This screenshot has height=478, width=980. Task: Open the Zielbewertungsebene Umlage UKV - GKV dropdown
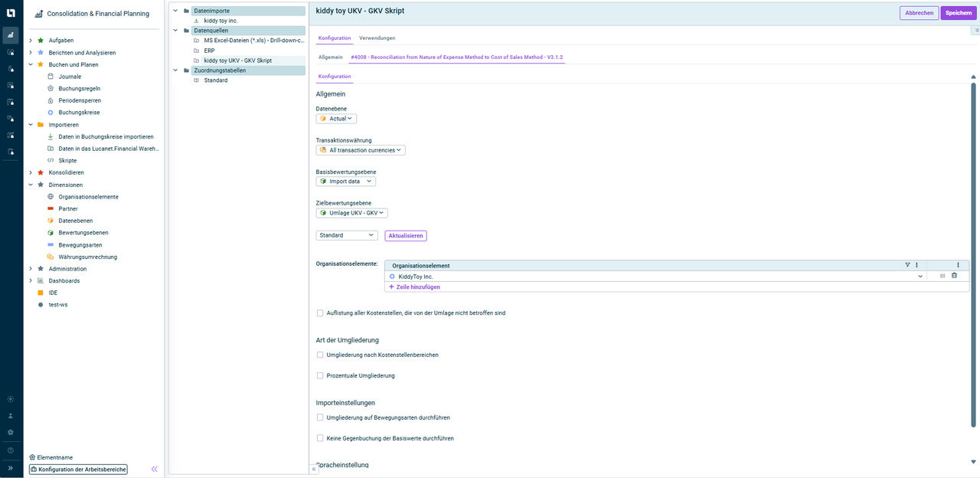coord(352,213)
